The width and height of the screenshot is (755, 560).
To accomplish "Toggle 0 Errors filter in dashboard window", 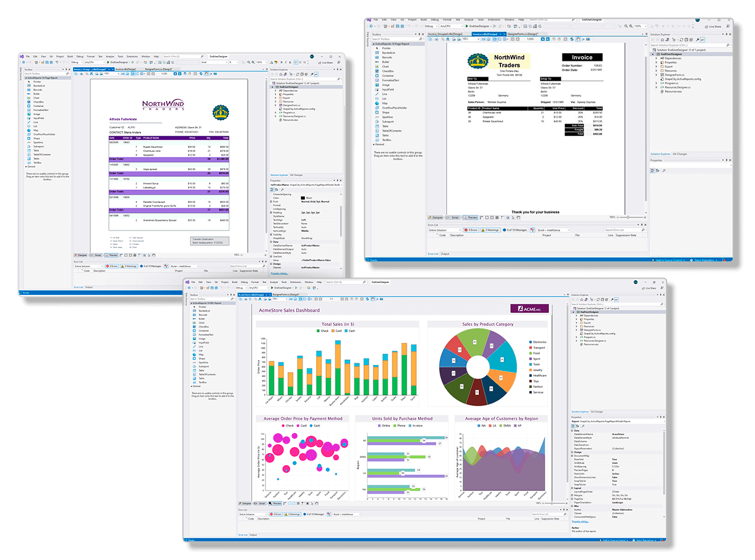I will (x=276, y=514).
